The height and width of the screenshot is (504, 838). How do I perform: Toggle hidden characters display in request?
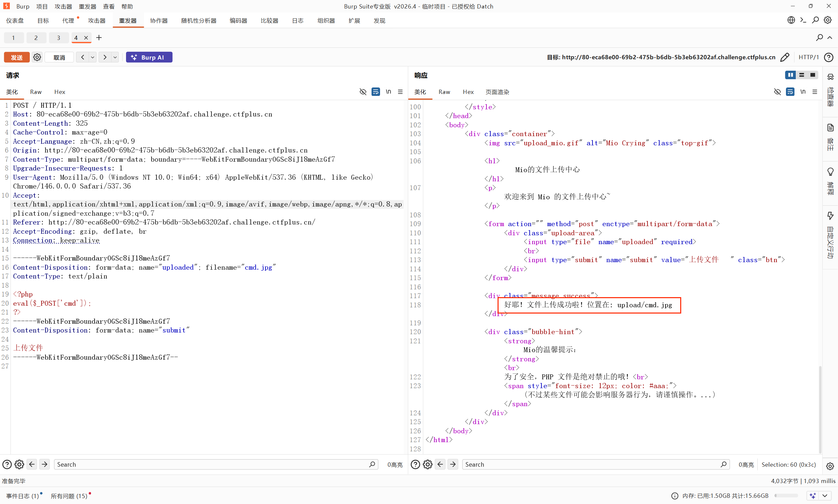click(363, 92)
